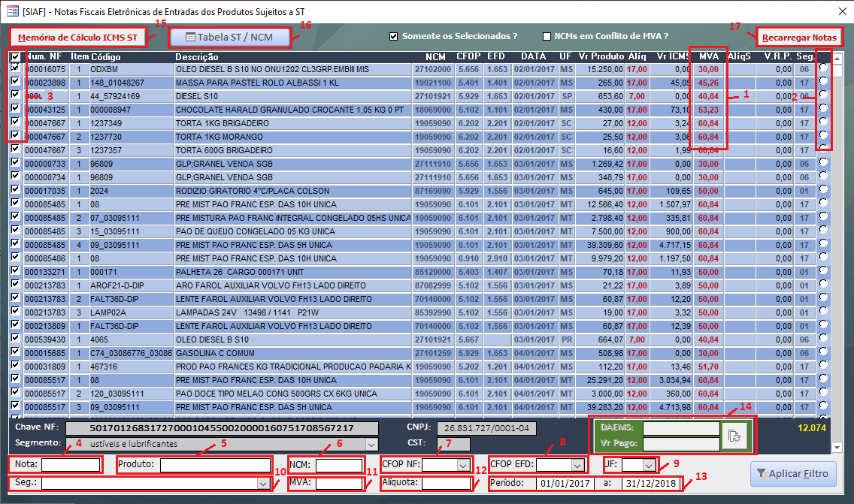The width and height of the screenshot is (854, 504).
Task: Click the scrollbar up arrow
Action: pos(837,58)
